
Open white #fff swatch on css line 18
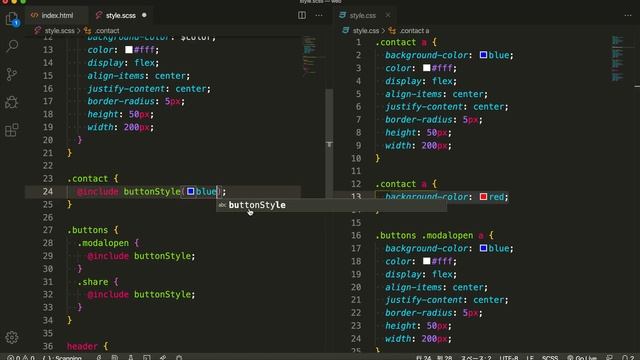tap(427, 261)
